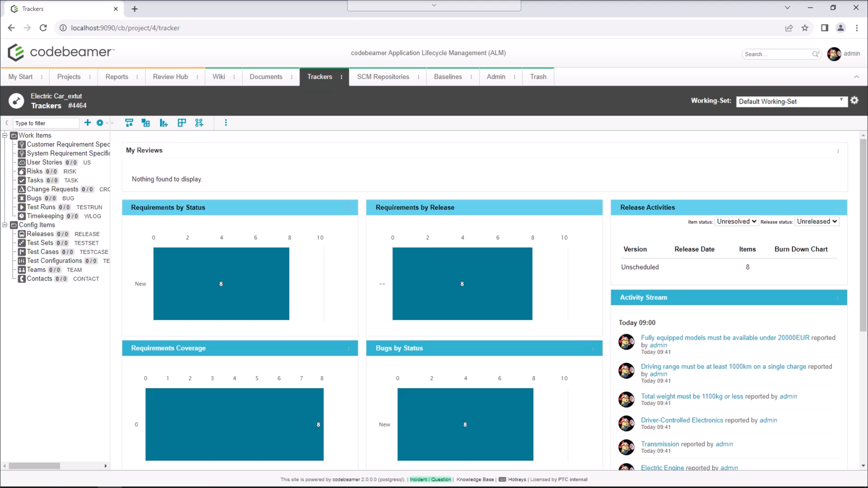Click the bar chart with plus toolbar icon
Image resolution: width=868 pixels, height=488 pixels.
pos(164,123)
